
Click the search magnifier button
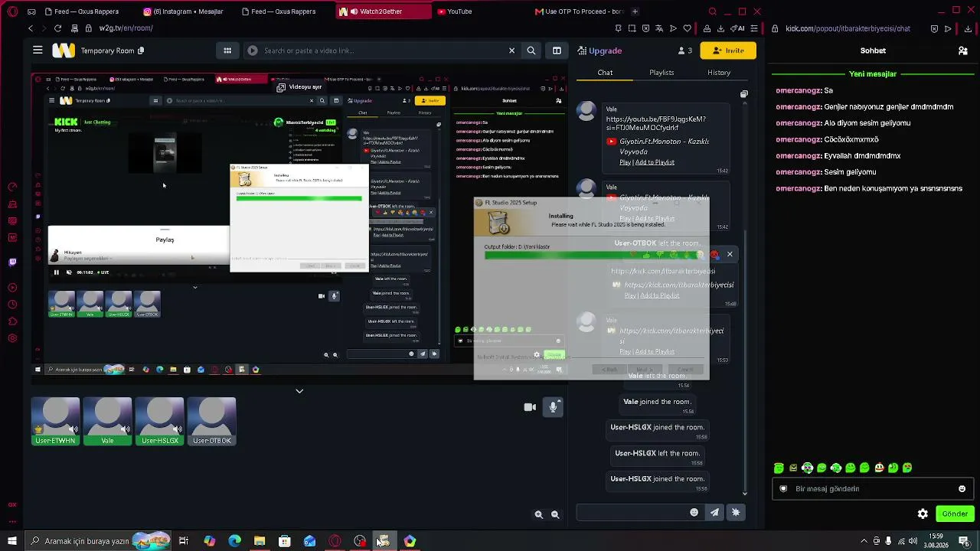pyautogui.click(x=531, y=51)
